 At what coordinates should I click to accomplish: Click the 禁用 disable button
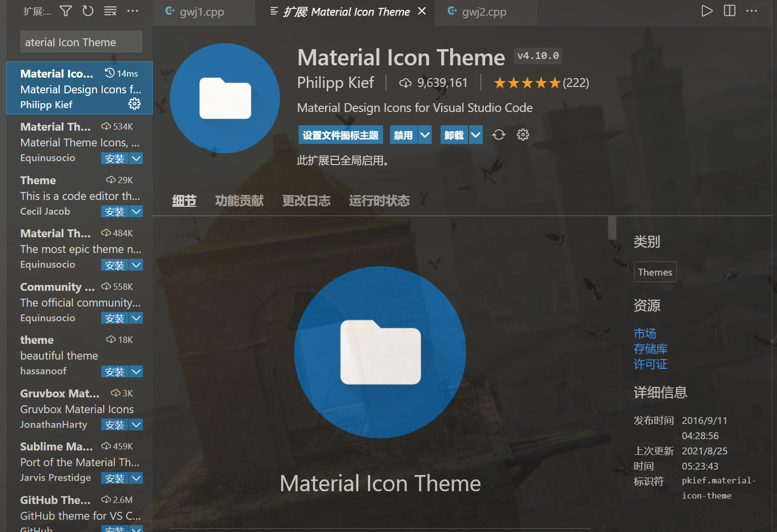pyautogui.click(x=403, y=135)
